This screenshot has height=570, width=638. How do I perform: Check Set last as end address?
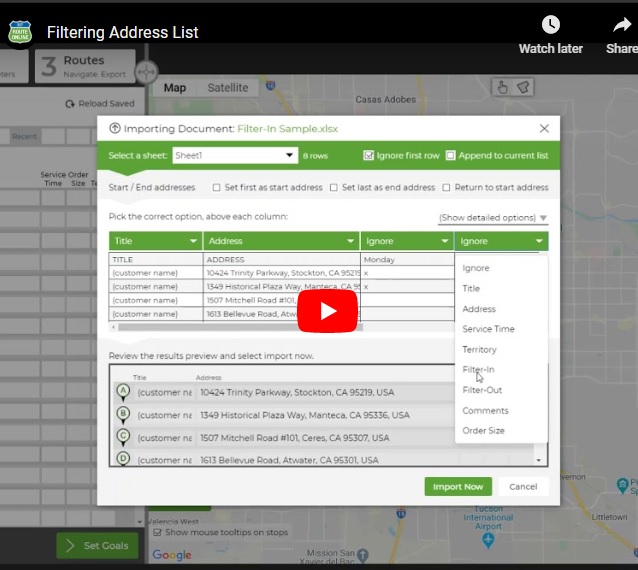334,188
